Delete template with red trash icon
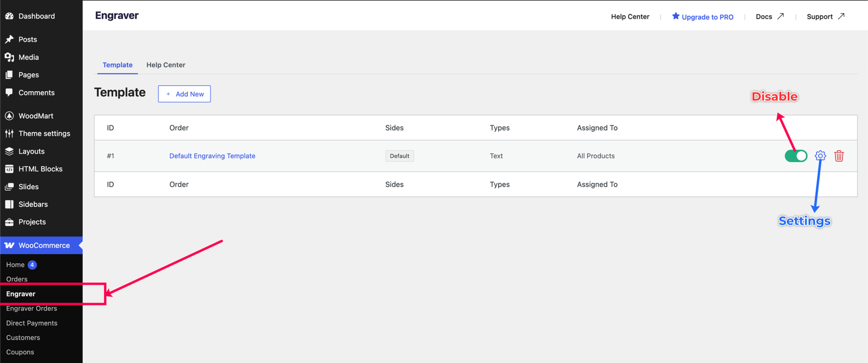The height and width of the screenshot is (363, 868). pyautogui.click(x=839, y=156)
